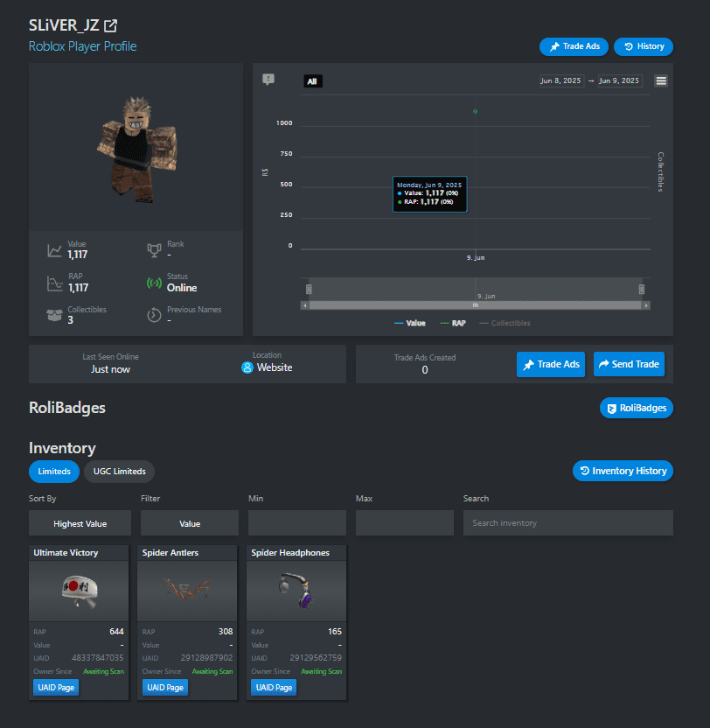The width and height of the screenshot is (710, 728).
Task: Select the All range button on chart
Action: (313, 81)
